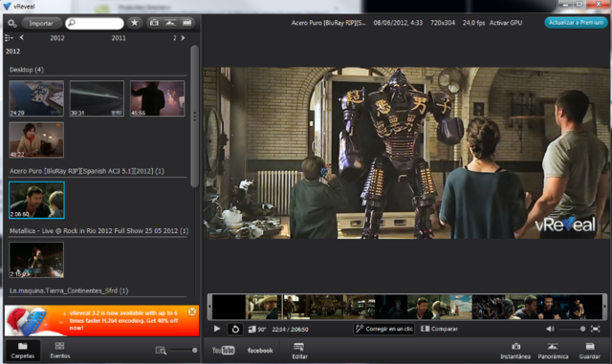Open Desktop video thumbnail 46:55
Screen dimensions: 612x364
point(157,98)
